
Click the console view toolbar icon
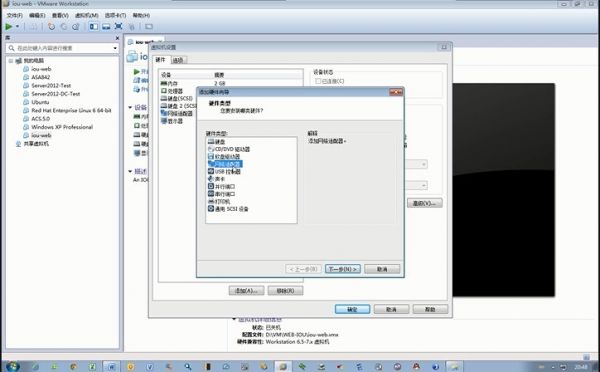[149, 26]
